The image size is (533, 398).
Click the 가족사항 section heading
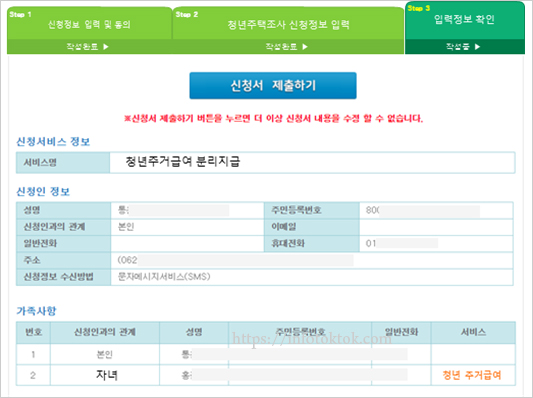pos(36,311)
